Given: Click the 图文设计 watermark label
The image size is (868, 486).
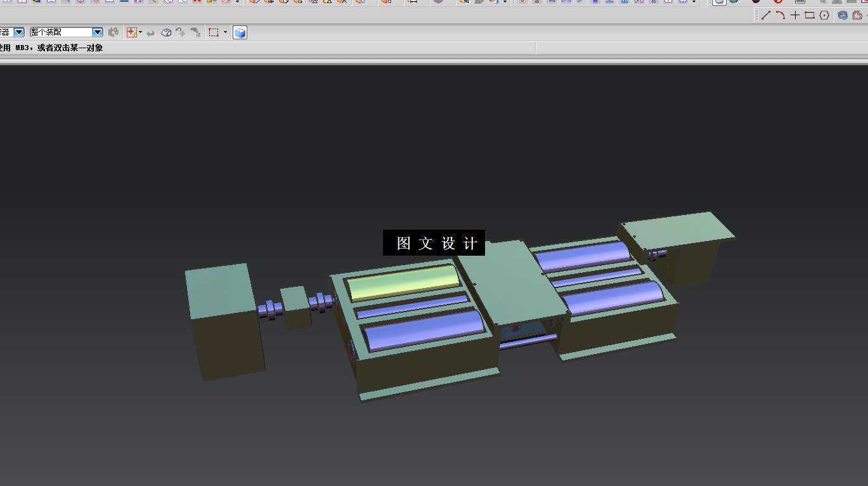Looking at the screenshot, I should 434,243.
